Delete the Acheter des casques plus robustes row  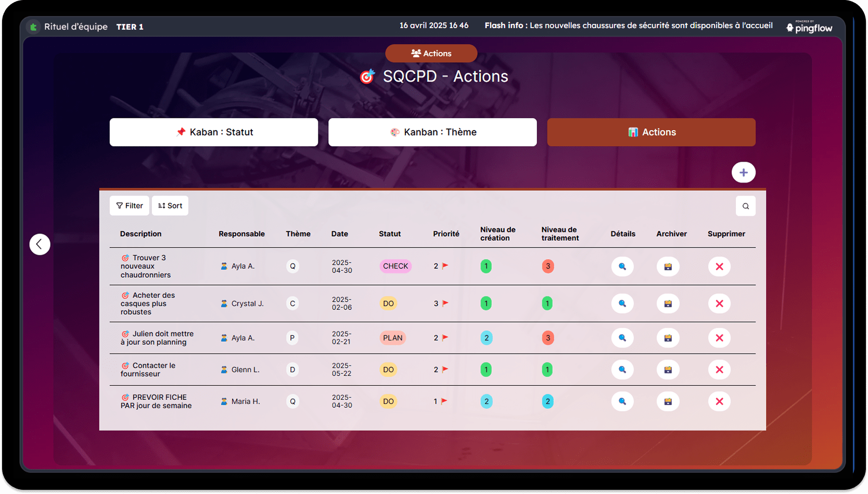[x=719, y=304]
